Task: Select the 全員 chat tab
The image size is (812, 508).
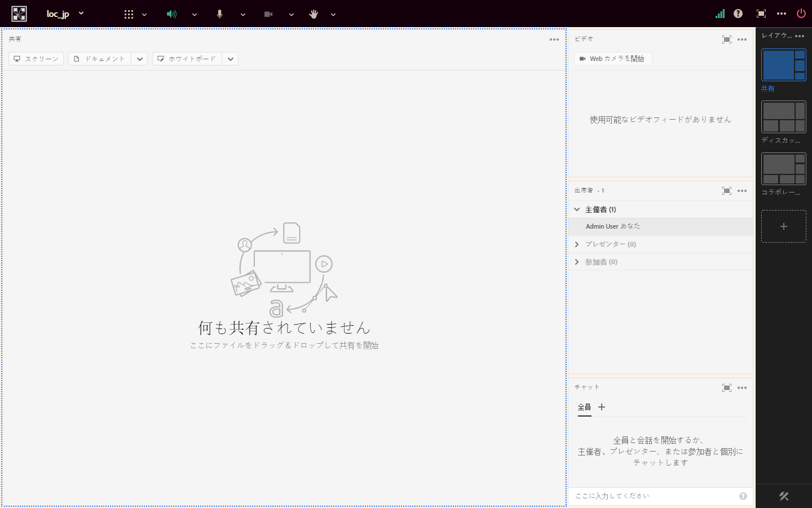Action: tap(584, 408)
